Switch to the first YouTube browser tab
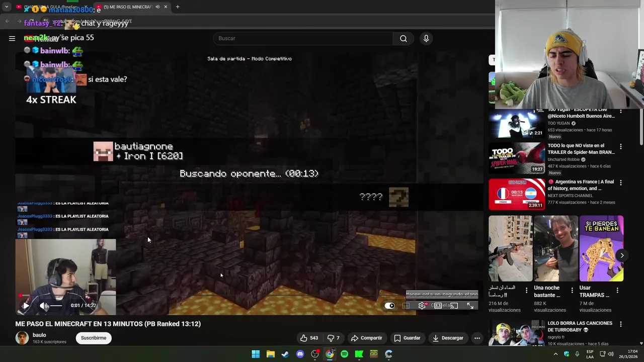The width and height of the screenshot is (644, 362). point(53,7)
